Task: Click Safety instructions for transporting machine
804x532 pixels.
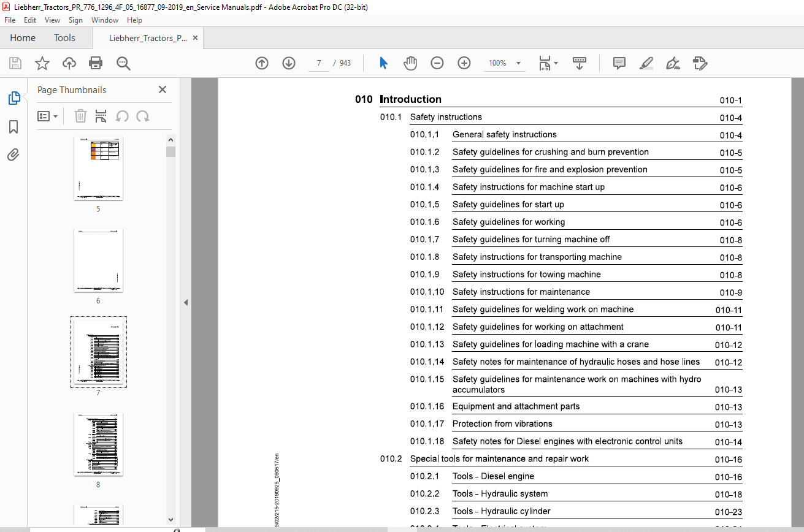Action: click(x=537, y=257)
